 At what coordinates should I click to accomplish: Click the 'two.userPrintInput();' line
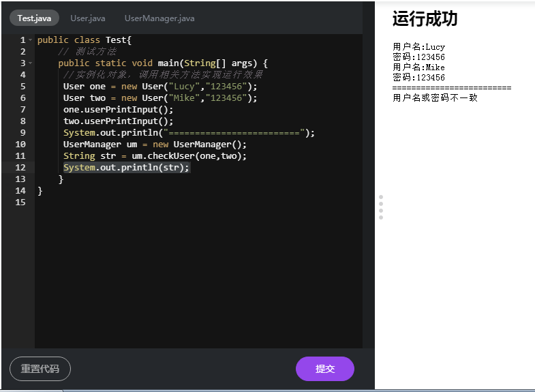point(118,121)
